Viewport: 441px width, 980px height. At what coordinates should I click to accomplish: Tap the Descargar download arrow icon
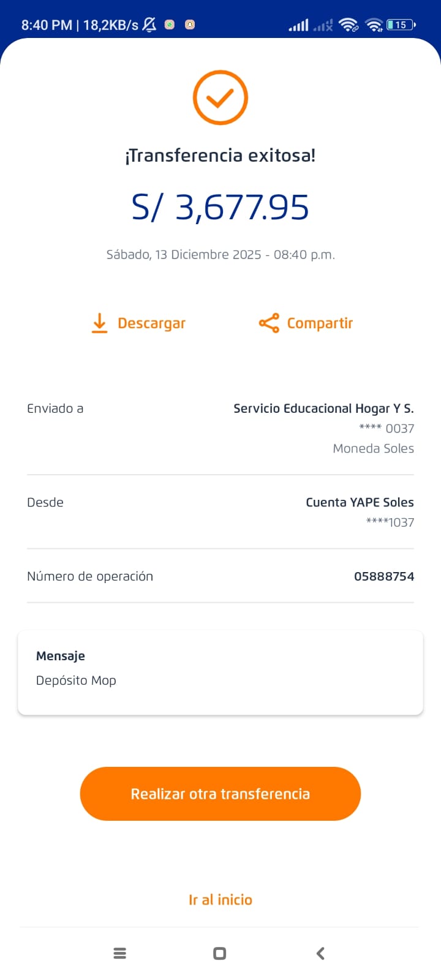coord(99,323)
